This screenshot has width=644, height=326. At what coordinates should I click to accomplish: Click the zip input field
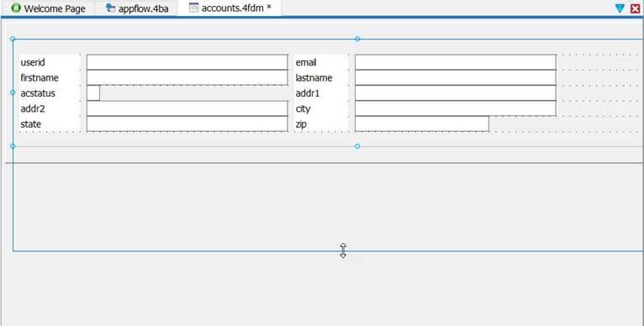coord(422,124)
